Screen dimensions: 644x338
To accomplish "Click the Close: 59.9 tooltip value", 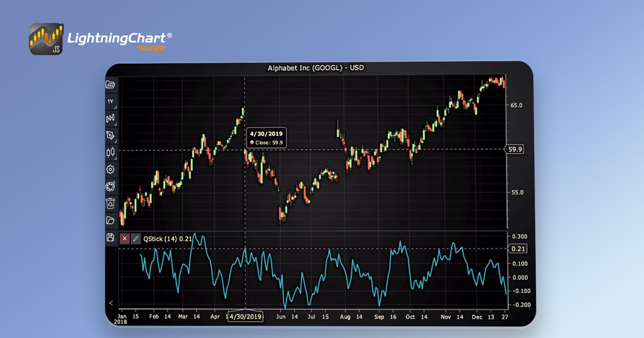I will (269, 142).
